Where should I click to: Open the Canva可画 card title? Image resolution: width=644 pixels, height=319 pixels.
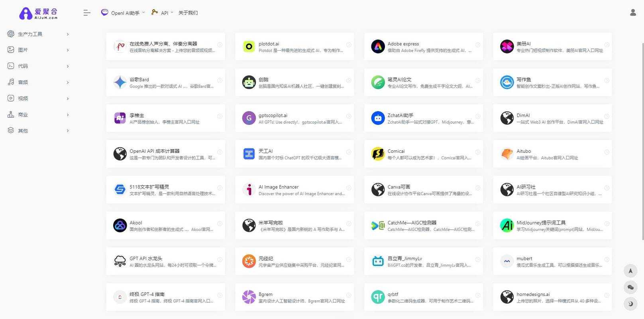(399, 187)
